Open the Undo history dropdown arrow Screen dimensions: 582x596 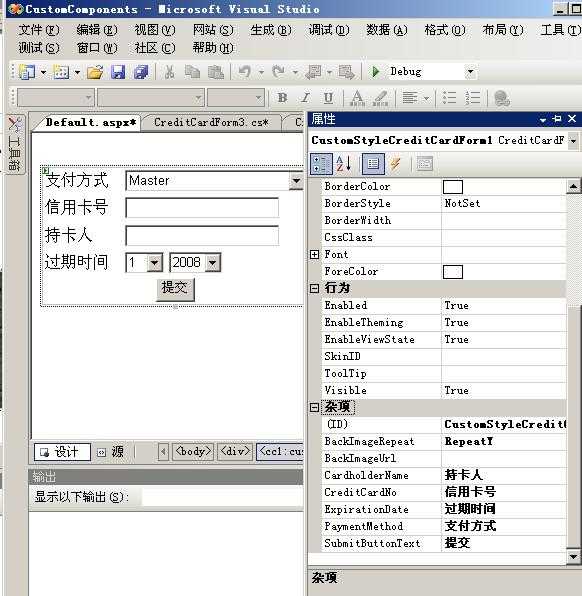[x=261, y=72]
